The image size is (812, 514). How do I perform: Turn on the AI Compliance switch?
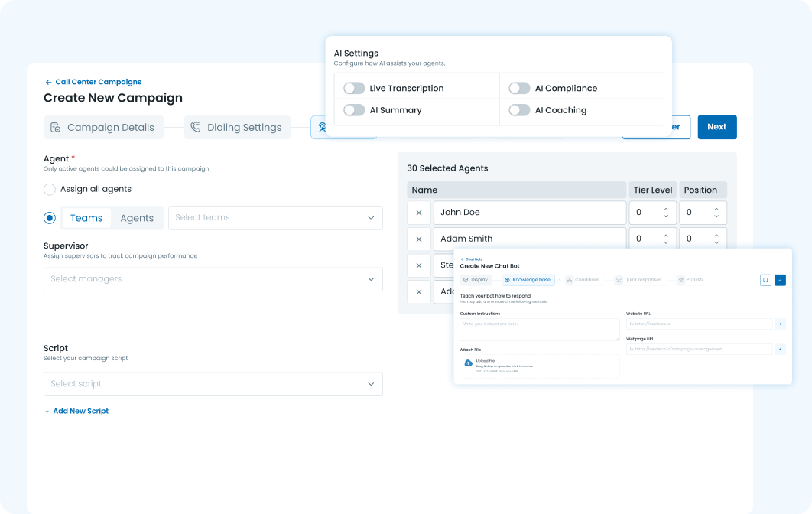(x=519, y=88)
